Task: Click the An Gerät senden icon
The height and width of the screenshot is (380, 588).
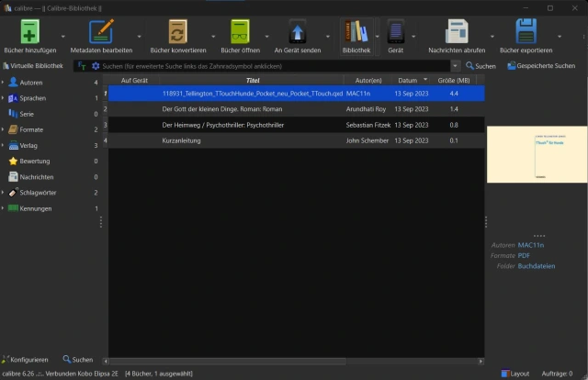Action: click(x=298, y=31)
